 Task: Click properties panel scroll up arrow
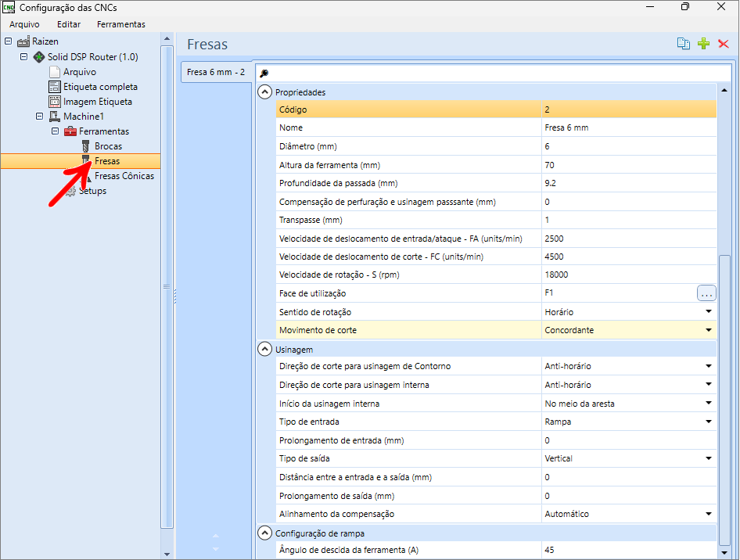point(724,90)
